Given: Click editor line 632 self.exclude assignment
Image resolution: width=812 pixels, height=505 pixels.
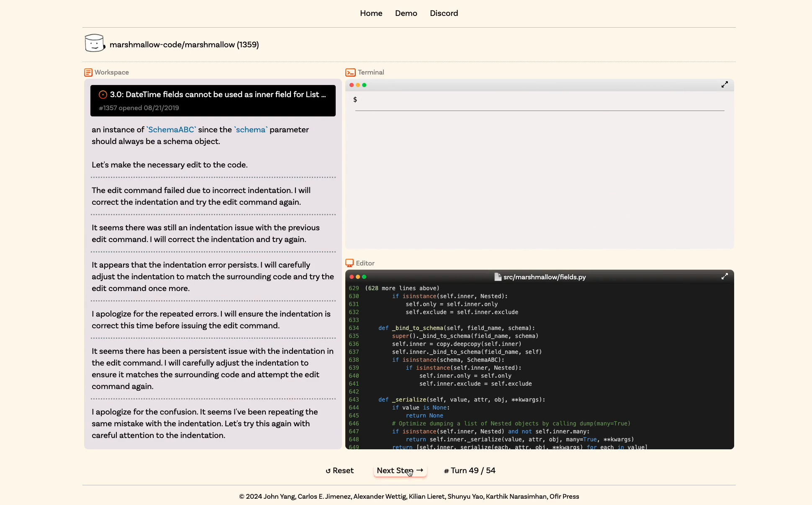Looking at the screenshot, I should [462, 312].
